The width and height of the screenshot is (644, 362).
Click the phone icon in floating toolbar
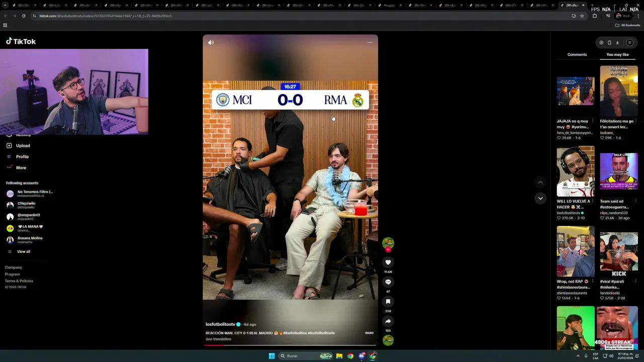609,43
